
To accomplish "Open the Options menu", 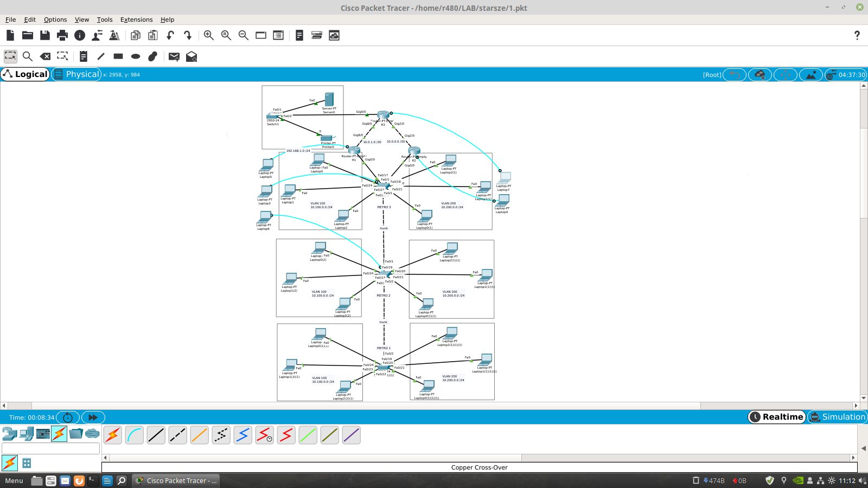I will [x=55, y=20].
